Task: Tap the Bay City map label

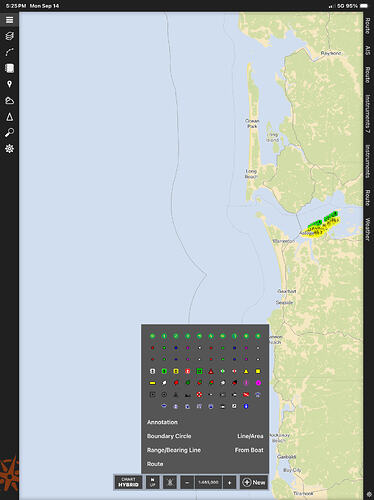Action: (292, 470)
